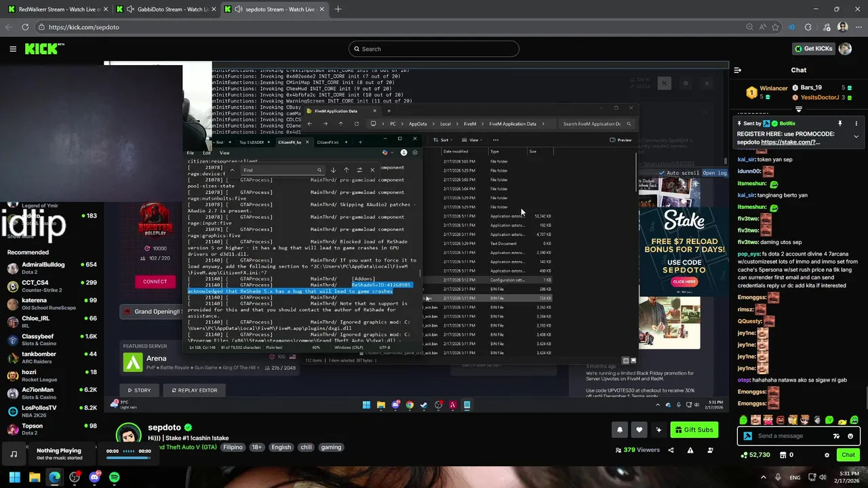Open recommended channel CCT_CS4

click(52, 285)
